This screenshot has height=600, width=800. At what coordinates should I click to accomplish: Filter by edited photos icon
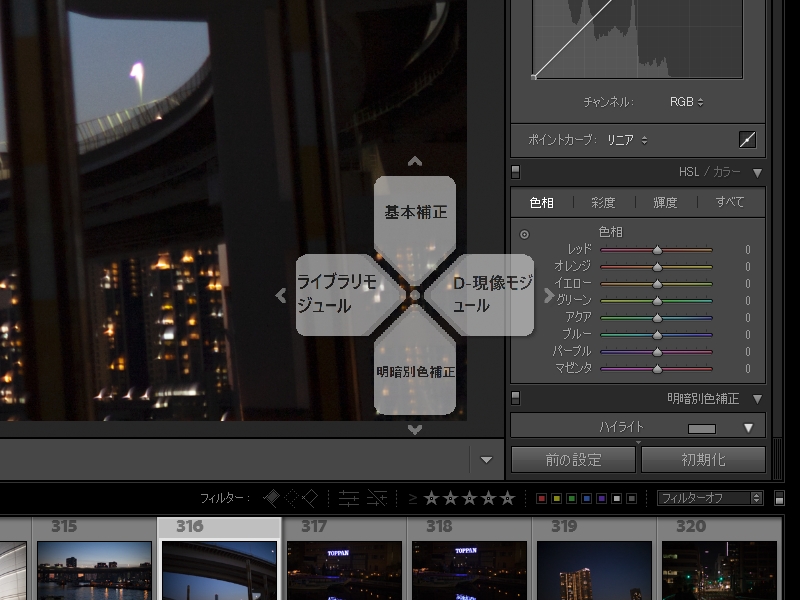(348, 498)
